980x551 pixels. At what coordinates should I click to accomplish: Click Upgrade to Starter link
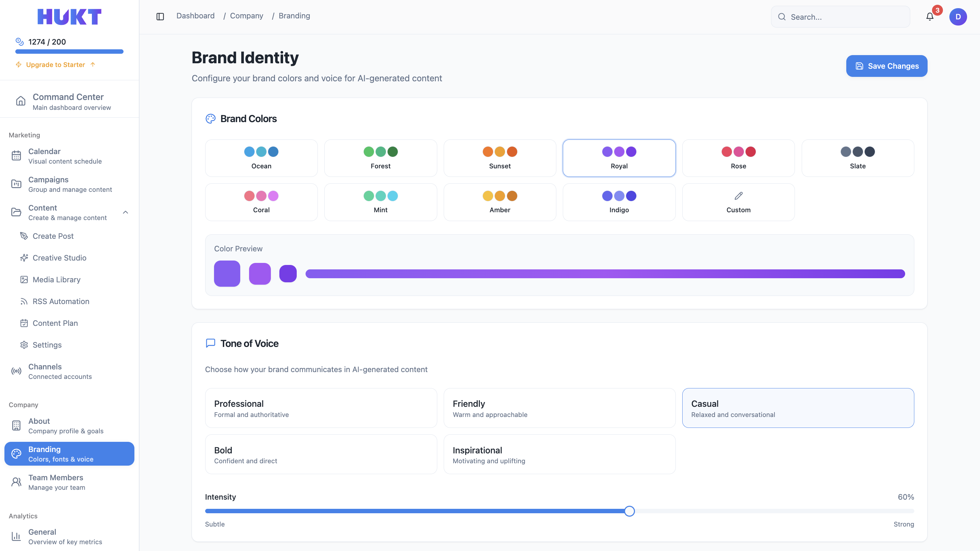click(x=55, y=65)
